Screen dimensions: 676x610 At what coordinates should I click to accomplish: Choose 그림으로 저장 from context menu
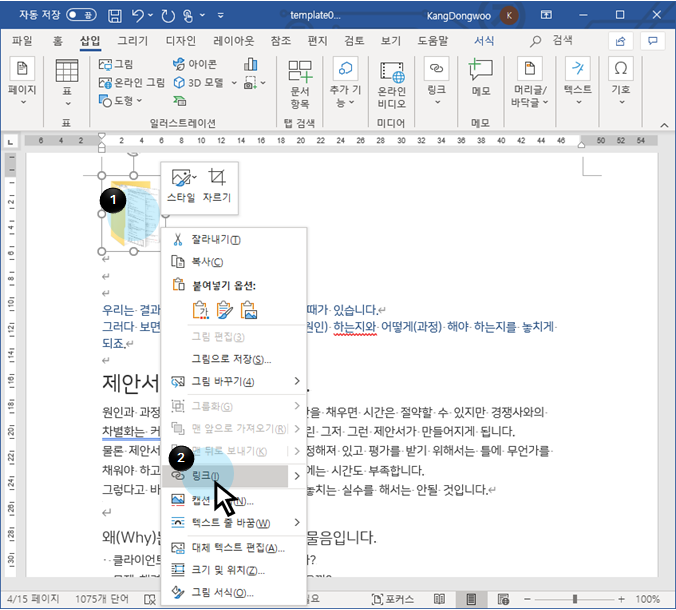tap(234, 359)
